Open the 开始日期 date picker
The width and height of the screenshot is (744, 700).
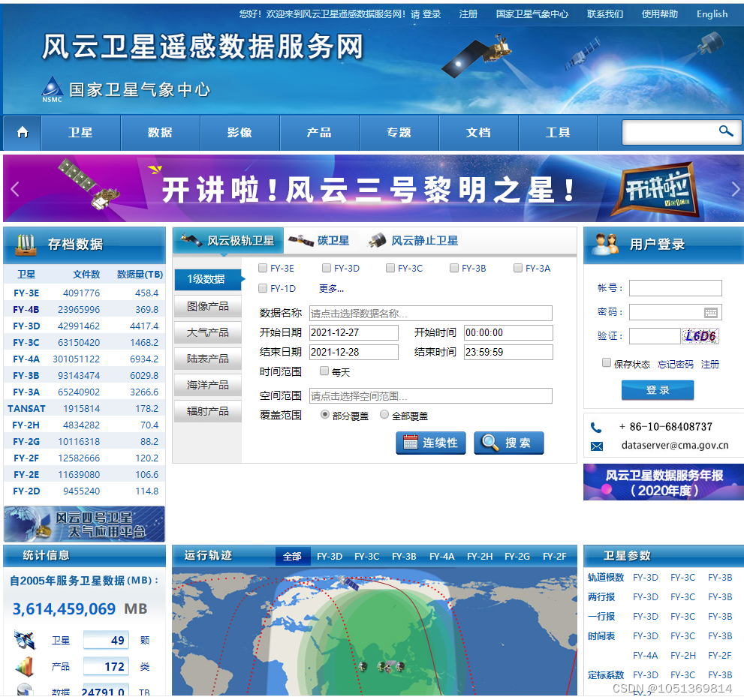pyautogui.click(x=354, y=332)
